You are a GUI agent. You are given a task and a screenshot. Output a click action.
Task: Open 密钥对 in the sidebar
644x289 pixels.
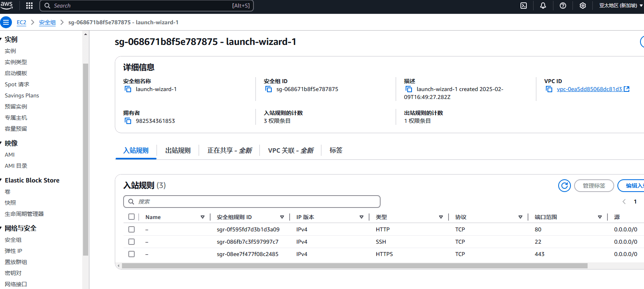13,273
